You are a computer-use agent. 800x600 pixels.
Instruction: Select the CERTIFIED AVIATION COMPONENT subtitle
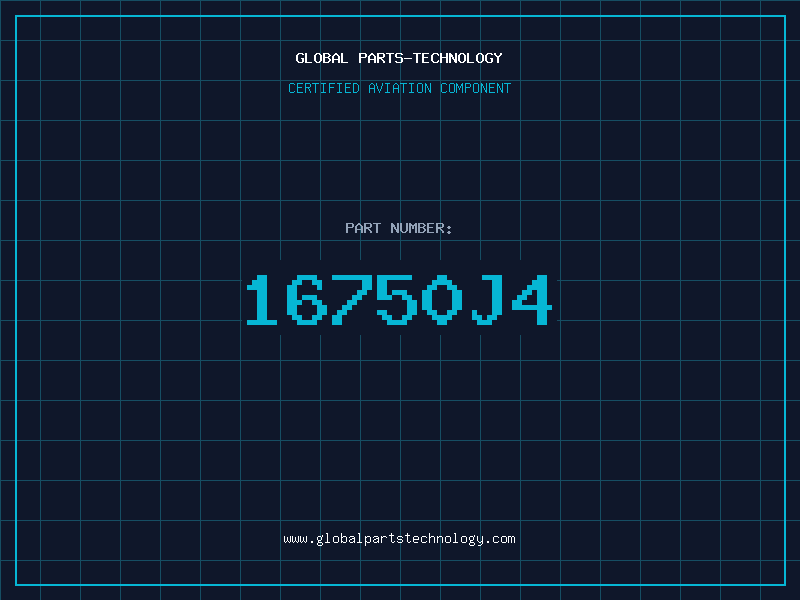click(399, 88)
